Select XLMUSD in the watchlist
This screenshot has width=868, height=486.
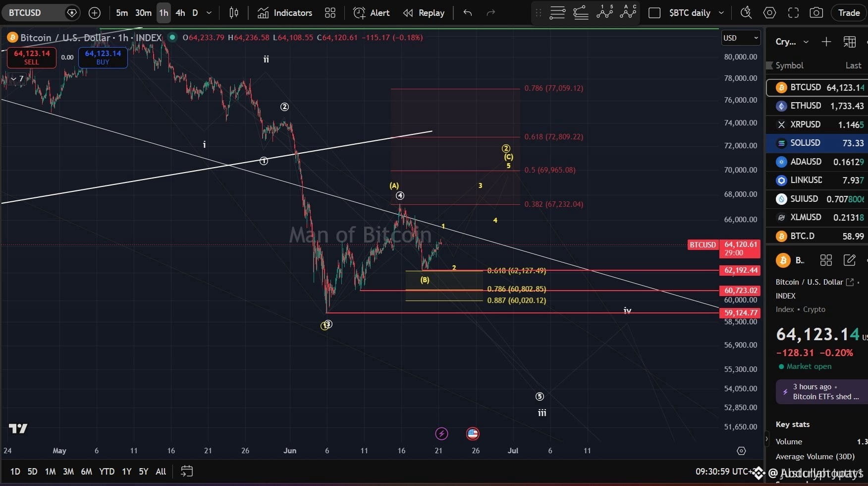(817, 217)
